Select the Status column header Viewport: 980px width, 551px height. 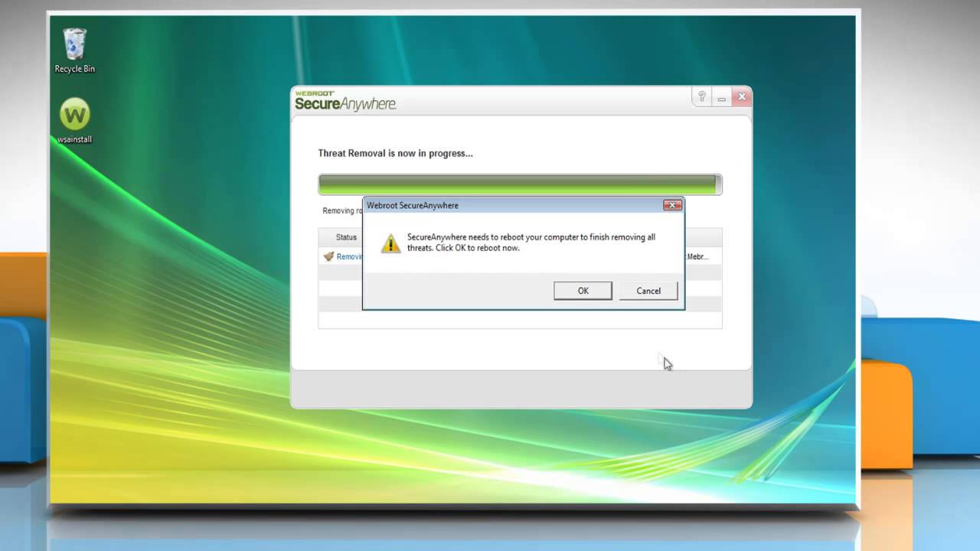[346, 237]
